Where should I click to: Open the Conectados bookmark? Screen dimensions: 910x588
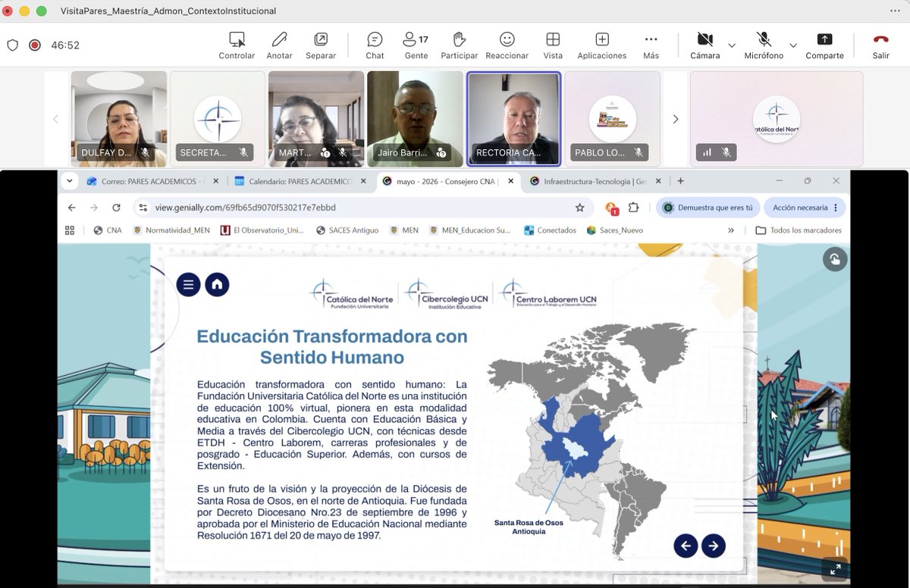550,230
